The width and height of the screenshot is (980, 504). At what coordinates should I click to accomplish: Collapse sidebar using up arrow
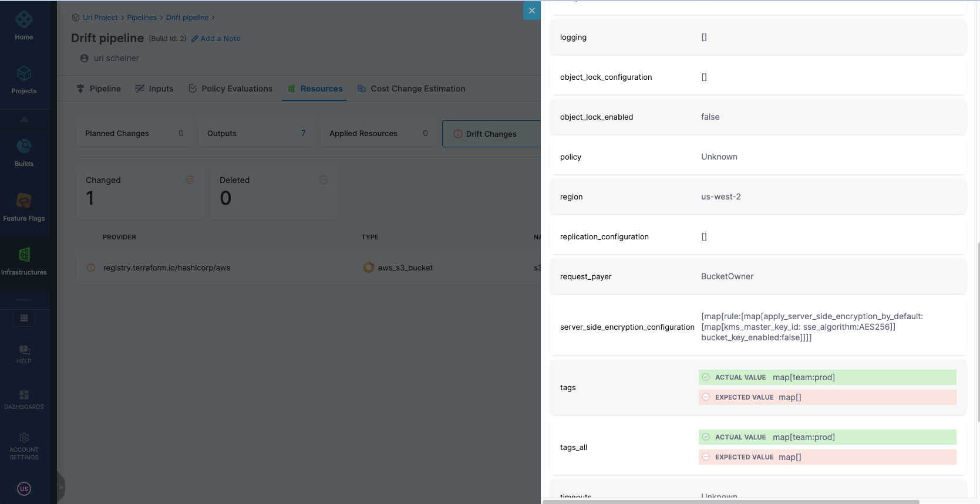tap(24, 120)
